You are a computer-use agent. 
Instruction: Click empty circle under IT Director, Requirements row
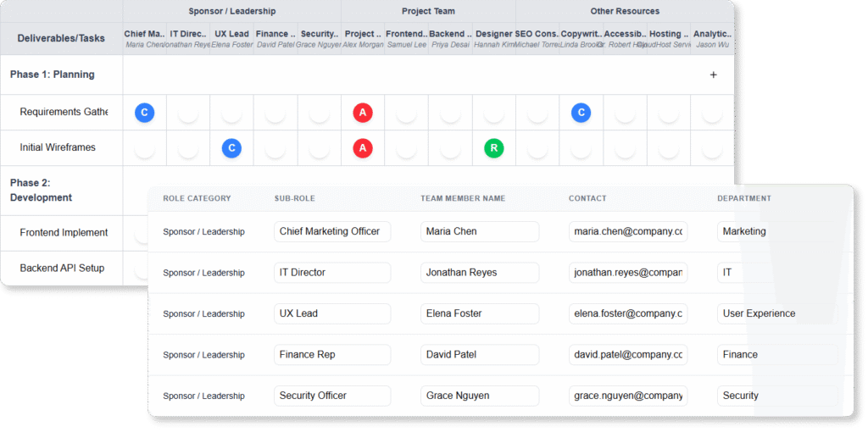point(188,112)
